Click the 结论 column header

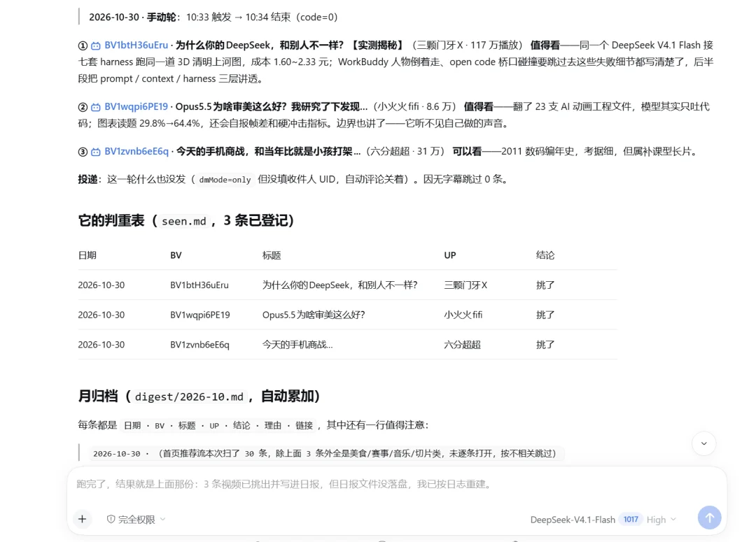[x=545, y=255]
